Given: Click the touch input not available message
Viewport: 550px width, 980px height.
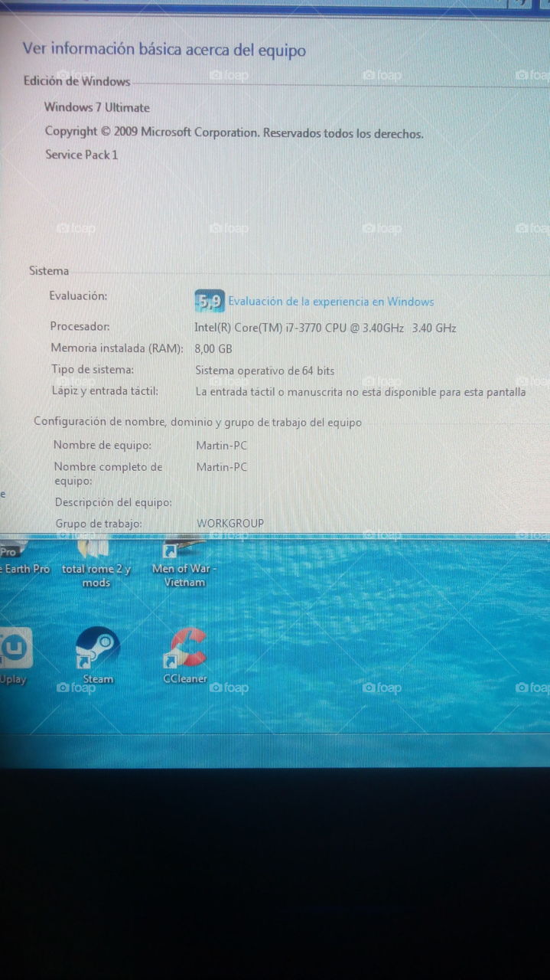Looking at the screenshot, I should click(360, 392).
